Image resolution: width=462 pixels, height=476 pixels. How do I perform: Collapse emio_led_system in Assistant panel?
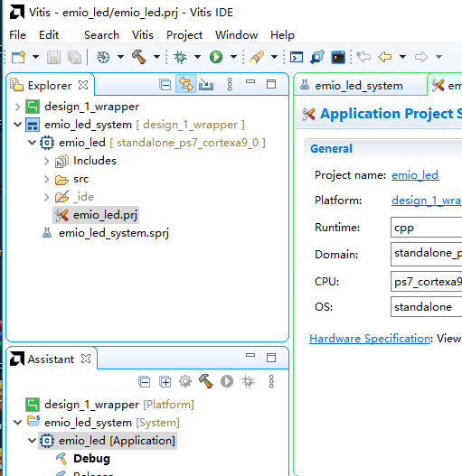coord(17,423)
